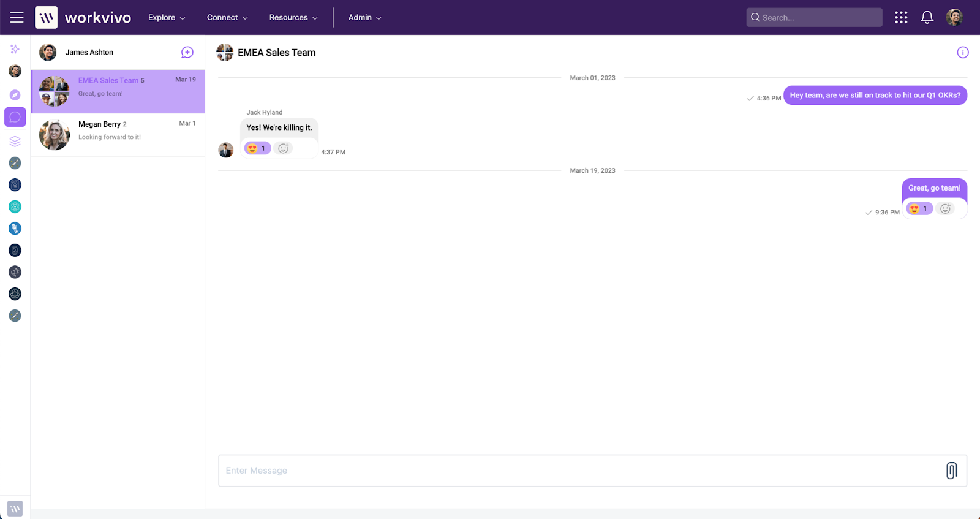Click the 4:37 PM timestamp
The image size is (980, 519).
[x=333, y=152]
